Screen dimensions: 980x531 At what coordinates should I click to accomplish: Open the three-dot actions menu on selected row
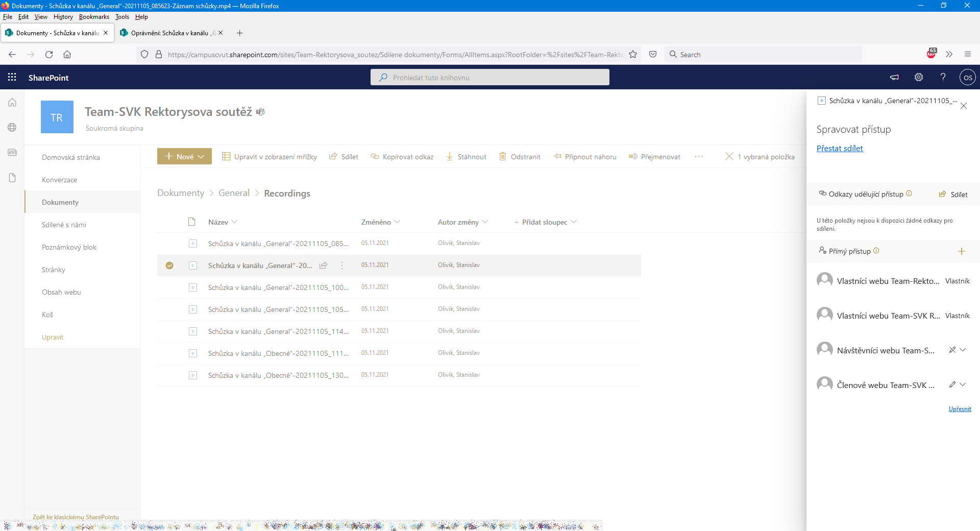coord(342,265)
